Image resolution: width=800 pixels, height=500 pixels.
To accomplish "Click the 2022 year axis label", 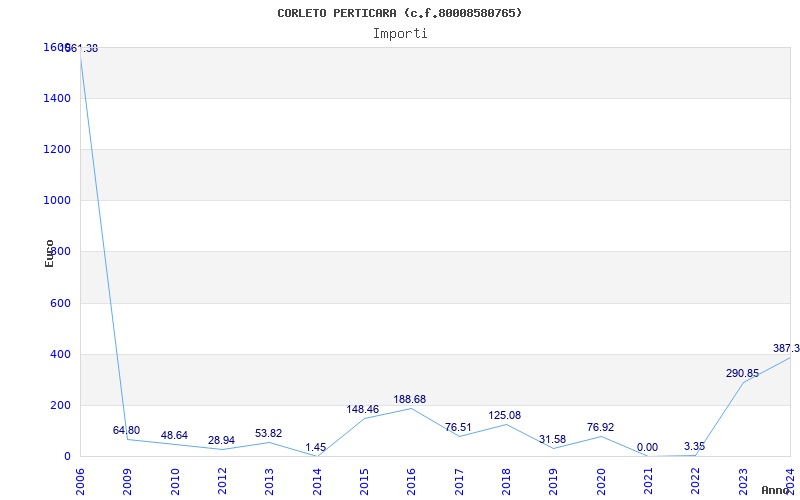I will pyautogui.click(x=696, y=482).
